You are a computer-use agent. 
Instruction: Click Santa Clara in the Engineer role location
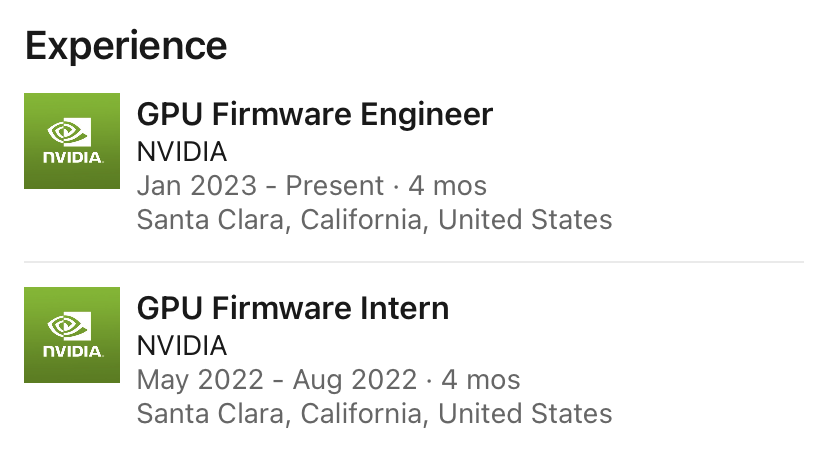coord(210,219)
